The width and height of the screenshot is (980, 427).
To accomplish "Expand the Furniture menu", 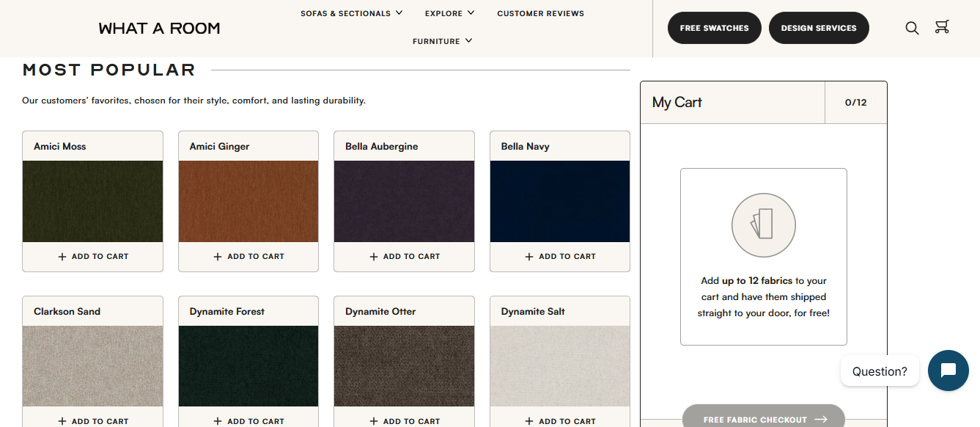I will 443,41.
